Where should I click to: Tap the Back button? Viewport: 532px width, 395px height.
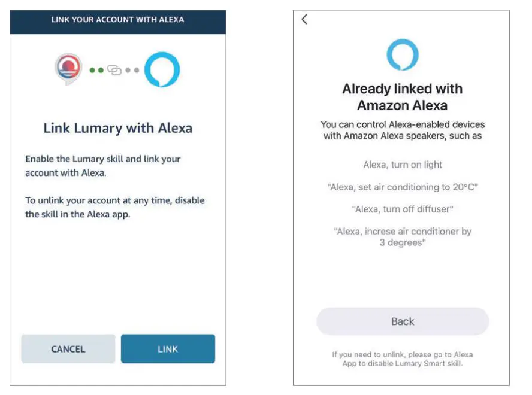403,321
